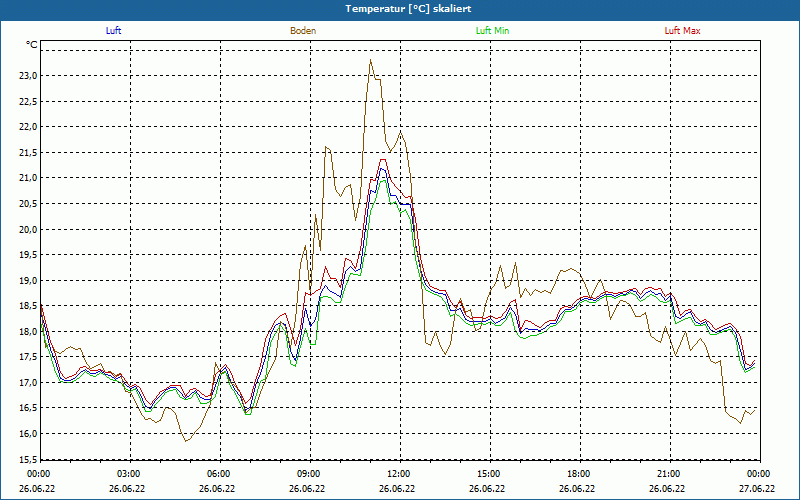Click the Boden curve peak near 11:00
Viewport: 800px width, 500px height.
[370, 60]
